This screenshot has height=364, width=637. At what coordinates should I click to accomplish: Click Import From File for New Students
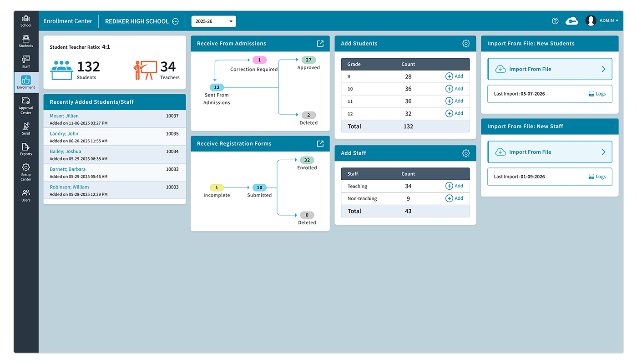click(x=550, y=69)
